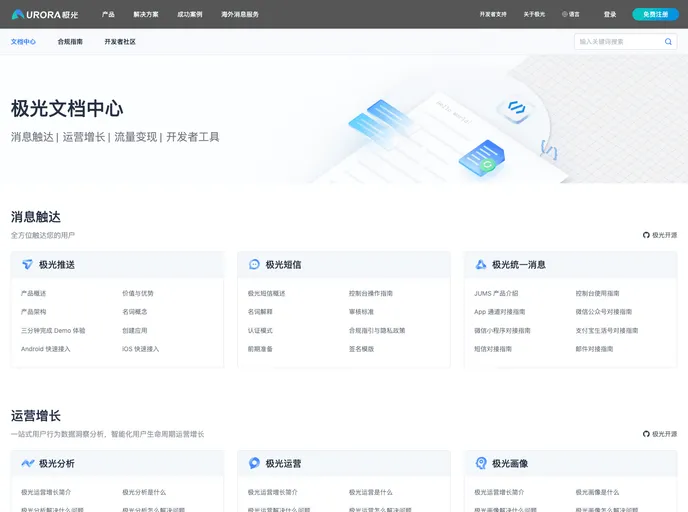The height and width of the screenshot is (512, 688).
Task: Open the 成功案例 menu item
Action: click(190, 14)
